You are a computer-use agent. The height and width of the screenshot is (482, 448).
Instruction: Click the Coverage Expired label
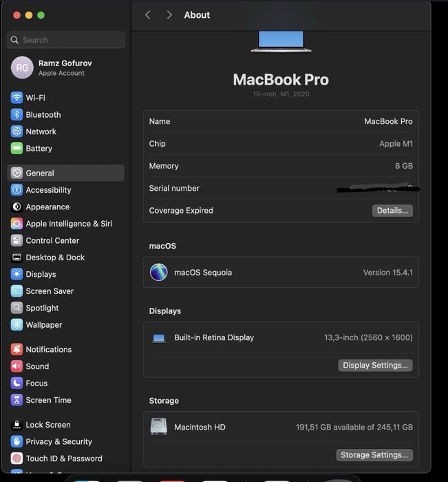tap(181, 211)
